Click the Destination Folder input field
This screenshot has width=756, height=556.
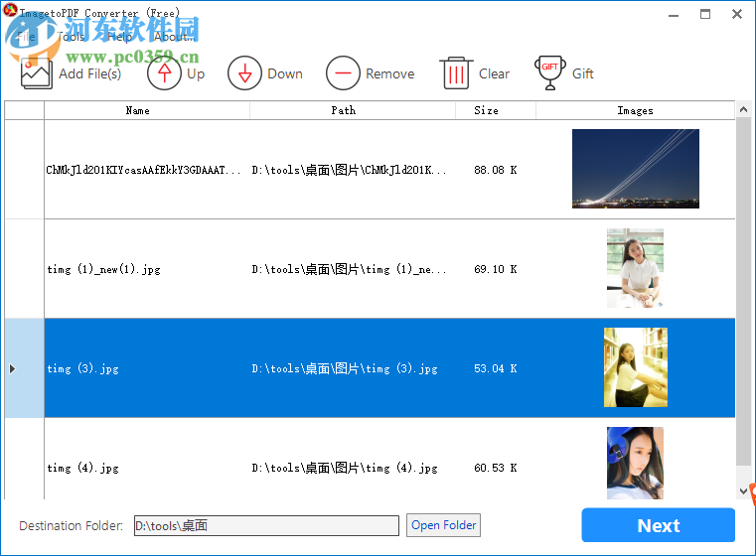click(266, 525)
